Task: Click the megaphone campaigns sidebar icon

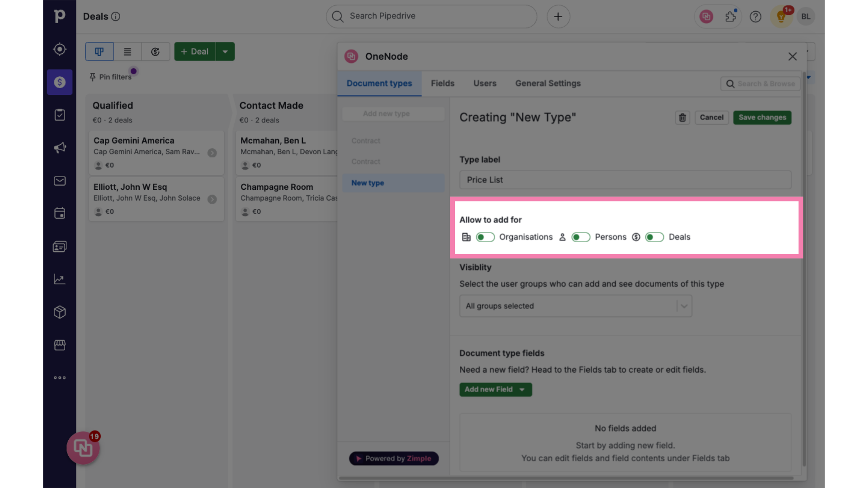Action: click(60, 148)
